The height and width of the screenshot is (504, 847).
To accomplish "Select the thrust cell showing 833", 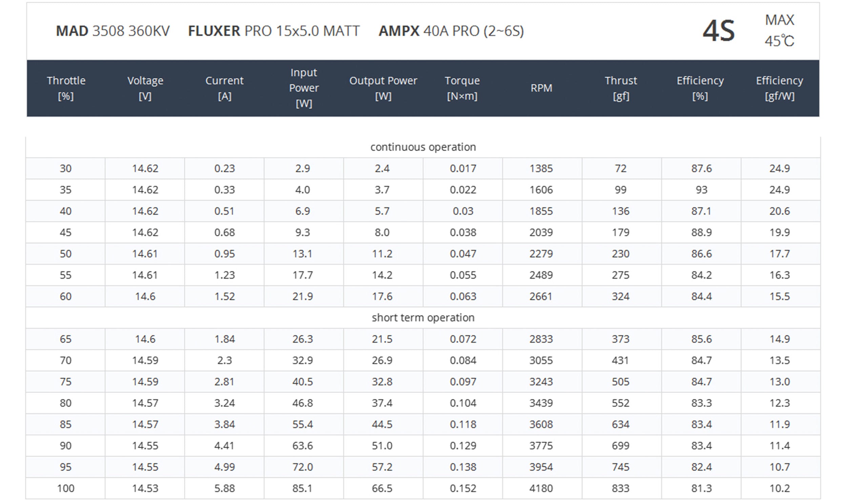I will click(621, 488).
